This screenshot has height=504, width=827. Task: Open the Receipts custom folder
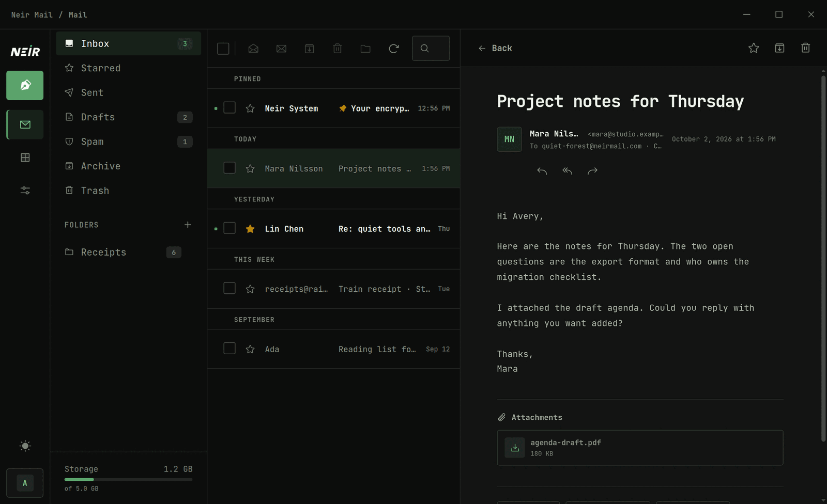(123, 252)
